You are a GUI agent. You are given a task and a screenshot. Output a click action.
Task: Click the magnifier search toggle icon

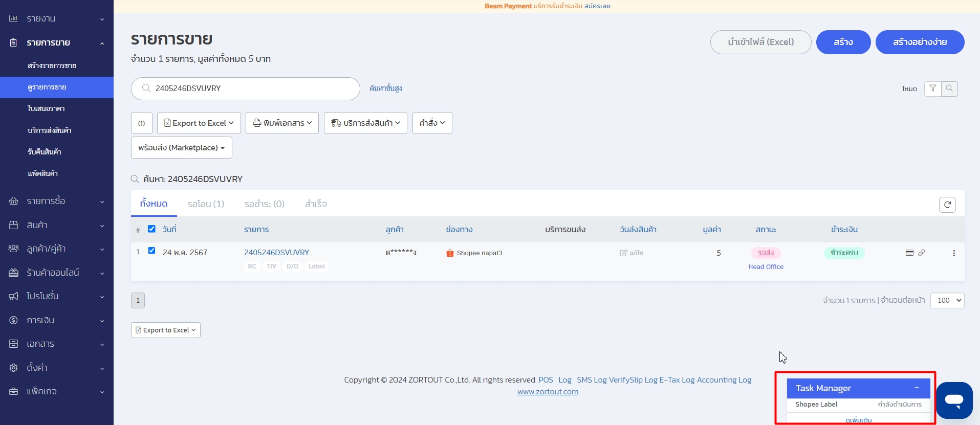pos(949,88)
